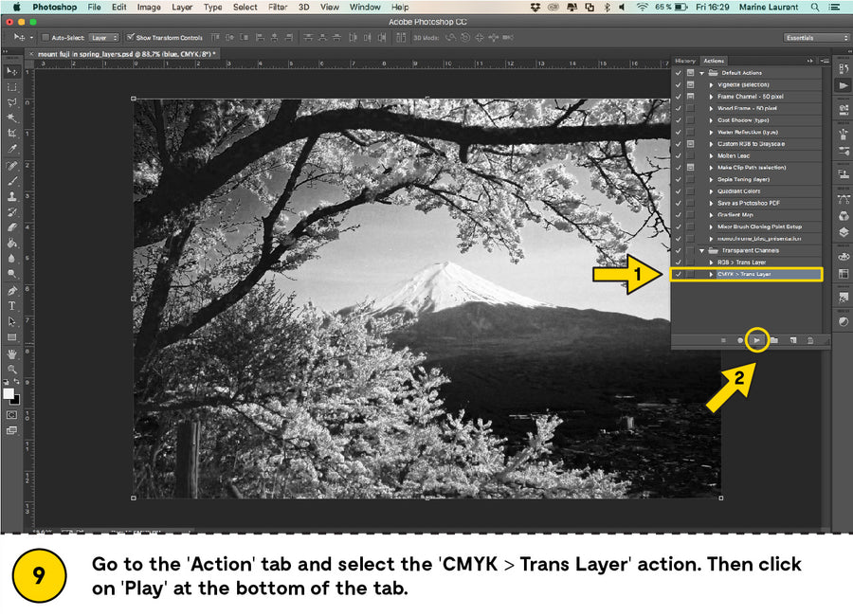
Task: Select the Crop tool
Action: pos(12,134)
